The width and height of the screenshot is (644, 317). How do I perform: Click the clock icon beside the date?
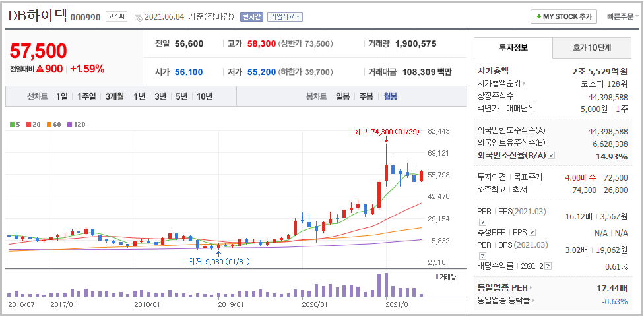tap(139, 18)
